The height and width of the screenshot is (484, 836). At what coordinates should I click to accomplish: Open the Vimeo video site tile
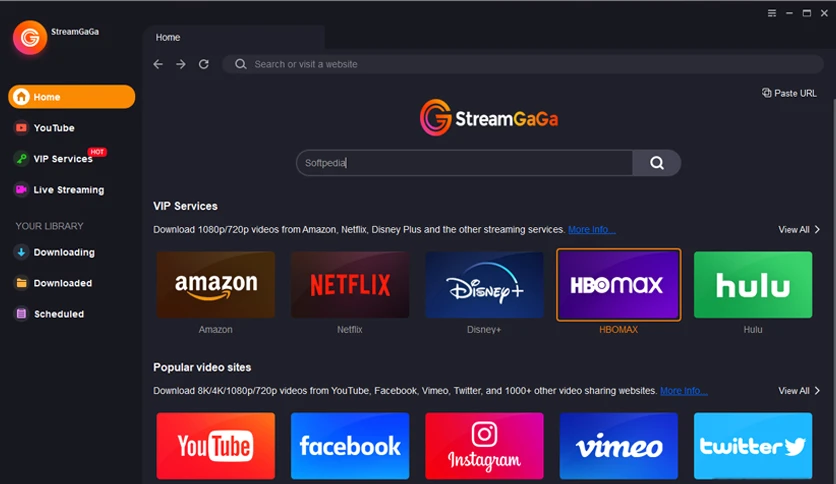pyautogui.click(x=618, y=446)
